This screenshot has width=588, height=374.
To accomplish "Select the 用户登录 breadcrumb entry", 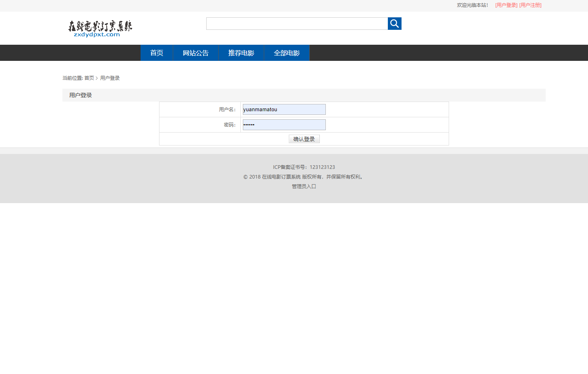I will tap(110, 78).
